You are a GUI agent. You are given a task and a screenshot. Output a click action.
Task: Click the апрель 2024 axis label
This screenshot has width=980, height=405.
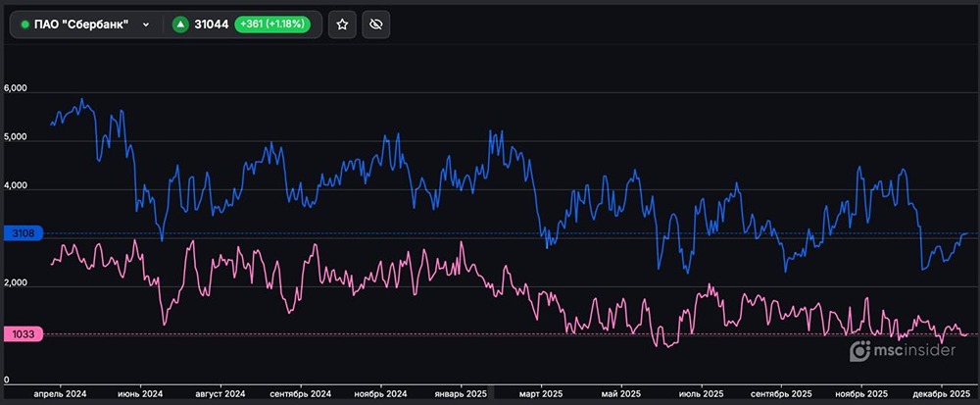point(61,393)
